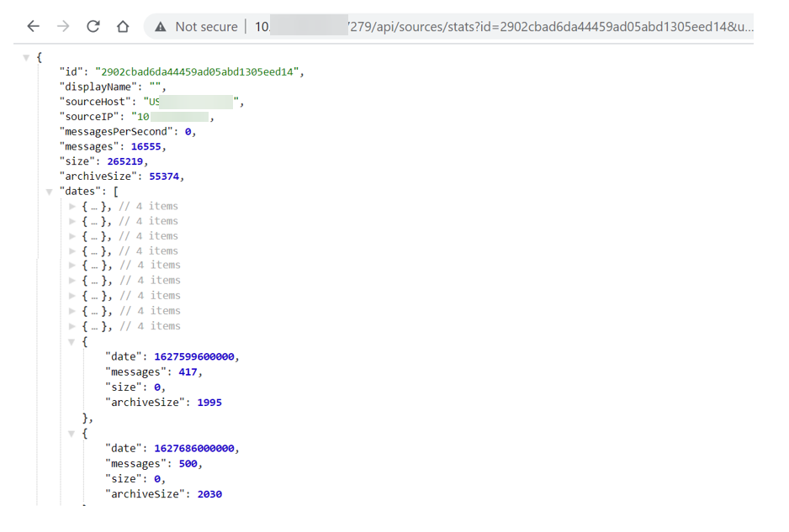Expand the fifth collapsed dates item
789x532 pixels.
point(73,266)
